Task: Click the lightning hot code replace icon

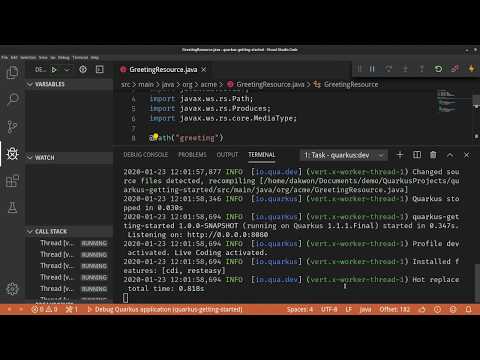Action: (x=471, y=69)
